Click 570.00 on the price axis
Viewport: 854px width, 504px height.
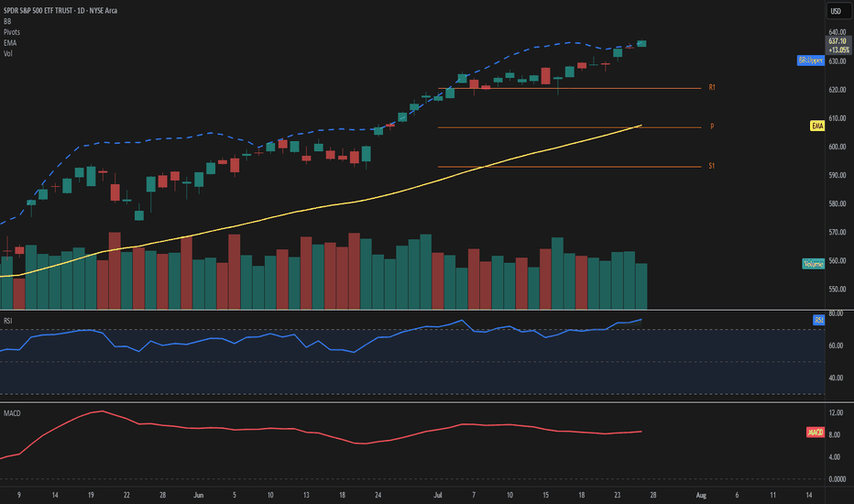838,232
